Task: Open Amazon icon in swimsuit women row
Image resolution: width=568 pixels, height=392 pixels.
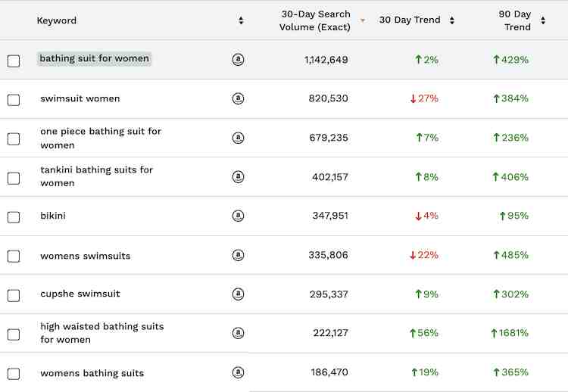Action: [238, 98]
